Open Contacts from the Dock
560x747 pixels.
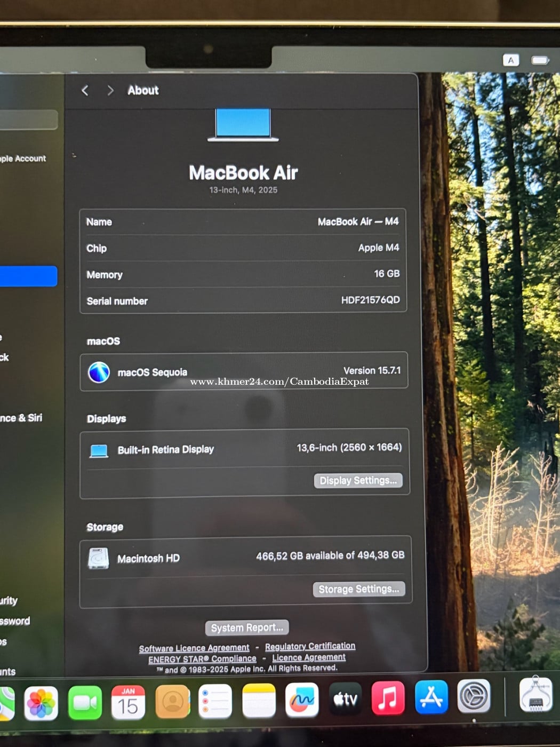coord(172,702)
